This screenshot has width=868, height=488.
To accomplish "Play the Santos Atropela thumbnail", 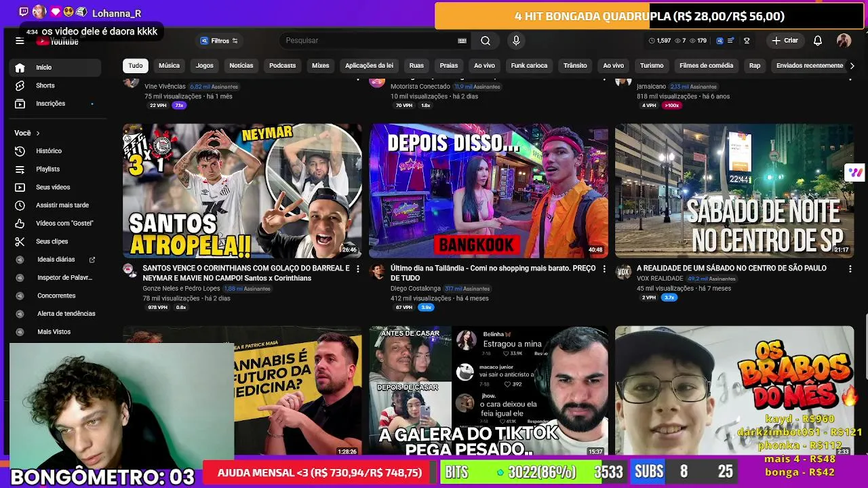I will (242, 190).
